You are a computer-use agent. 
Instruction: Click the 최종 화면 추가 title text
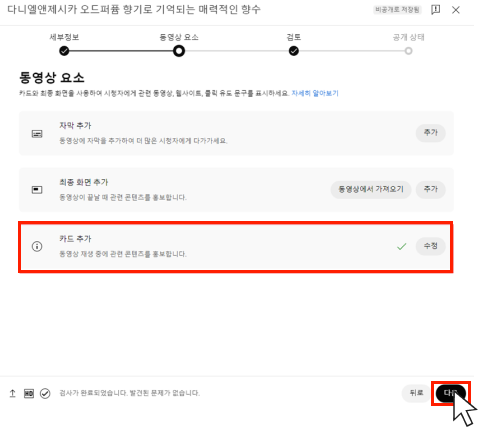[x=83, y=182]
